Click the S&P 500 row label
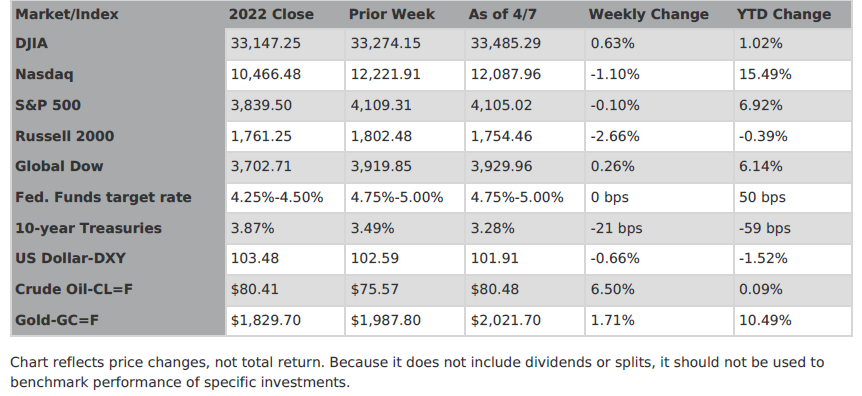Screen dimensions: 862x396 click(48, 105)
